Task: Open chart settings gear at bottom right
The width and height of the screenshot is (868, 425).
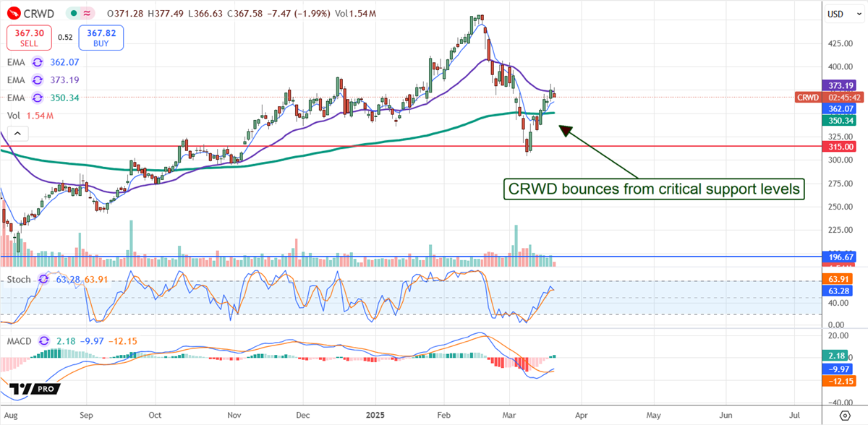Action: 844,416
